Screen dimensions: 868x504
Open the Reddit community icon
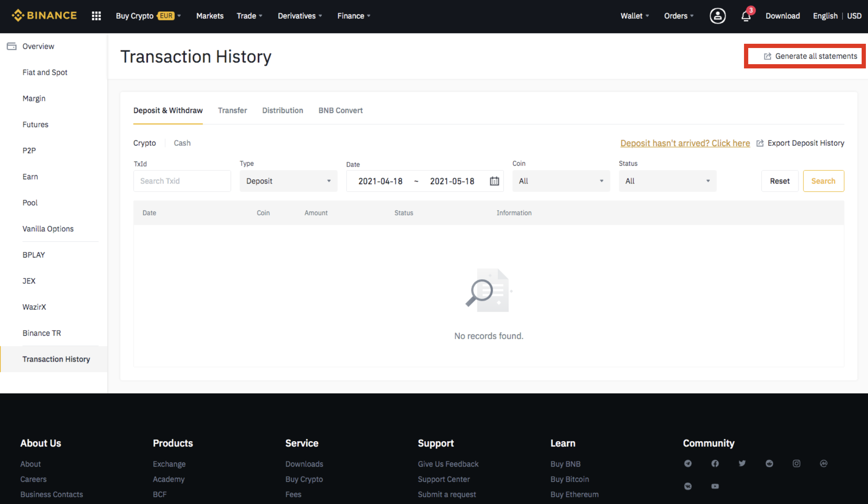click(x=769, y=464)
